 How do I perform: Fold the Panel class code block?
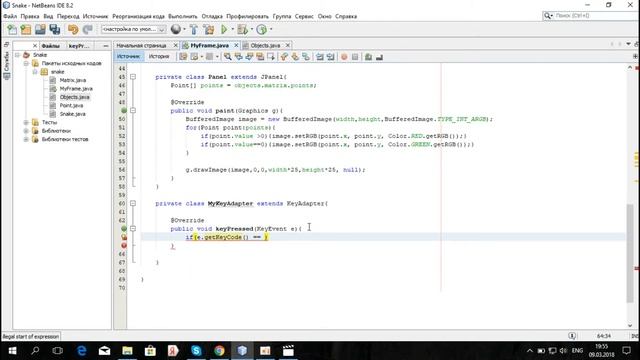click(133, 77)
